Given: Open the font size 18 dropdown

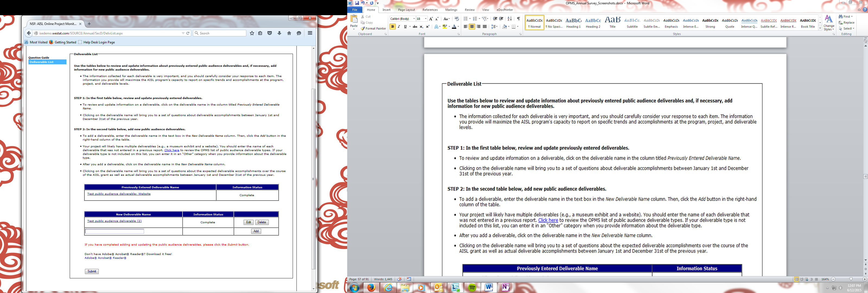Looking at the screenshot, I should click(x=426, y=19).
